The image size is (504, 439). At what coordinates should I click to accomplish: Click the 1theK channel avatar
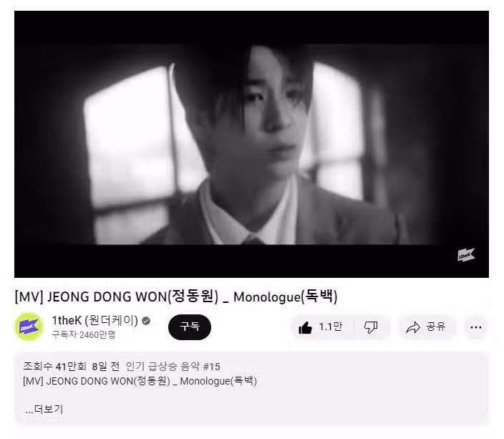click(x=29, y=327)
